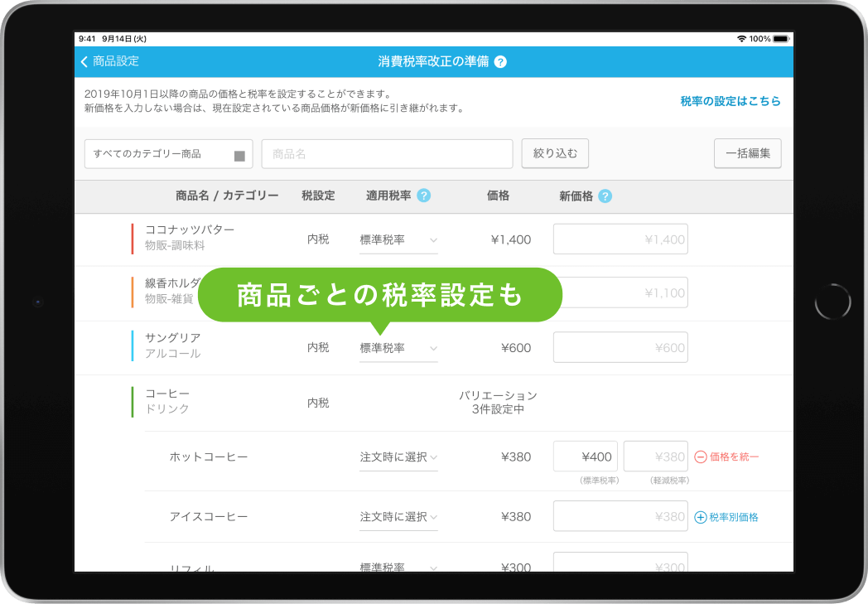The image size is (868, 604).
Task: Click the 商品名 search field
Action: pyautogui.click(x=387, y=154)
